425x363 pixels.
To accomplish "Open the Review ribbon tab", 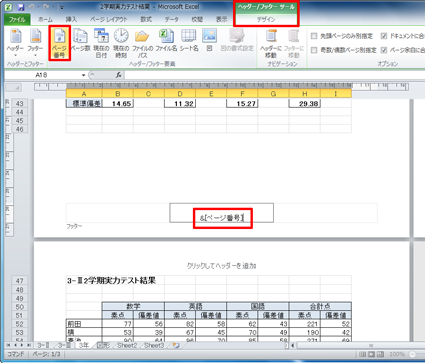I will click(x=197, y=20).
